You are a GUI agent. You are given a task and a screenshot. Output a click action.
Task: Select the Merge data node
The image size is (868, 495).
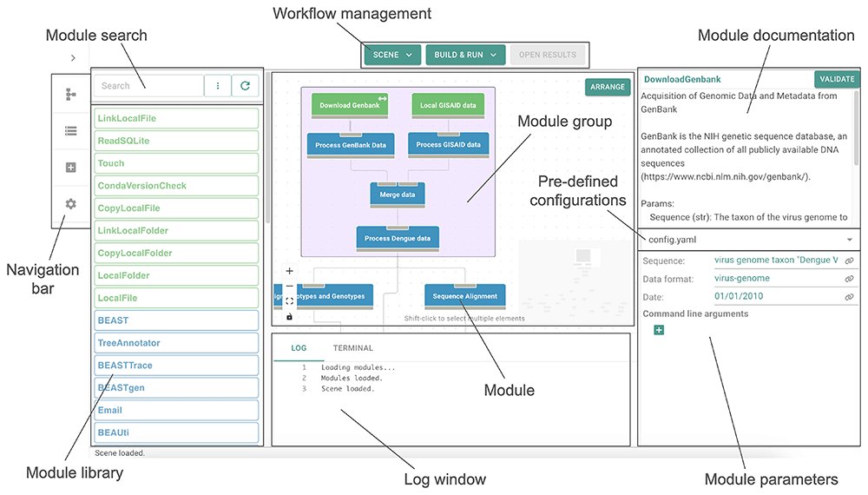click(x=398, y=195)
